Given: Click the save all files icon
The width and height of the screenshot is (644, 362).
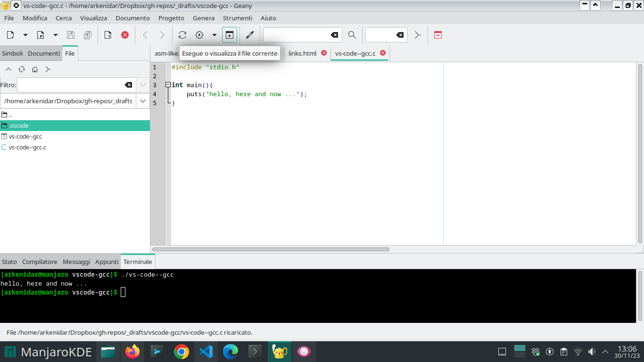Looking at the screenshot, I should pyautogui.click(x=87, y=35).
